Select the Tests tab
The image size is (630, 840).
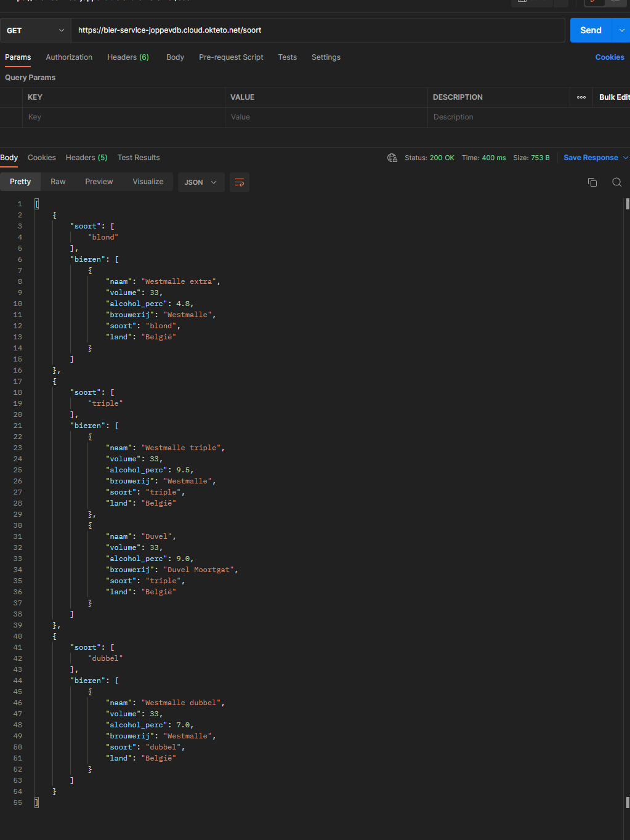tap(287, 57)
